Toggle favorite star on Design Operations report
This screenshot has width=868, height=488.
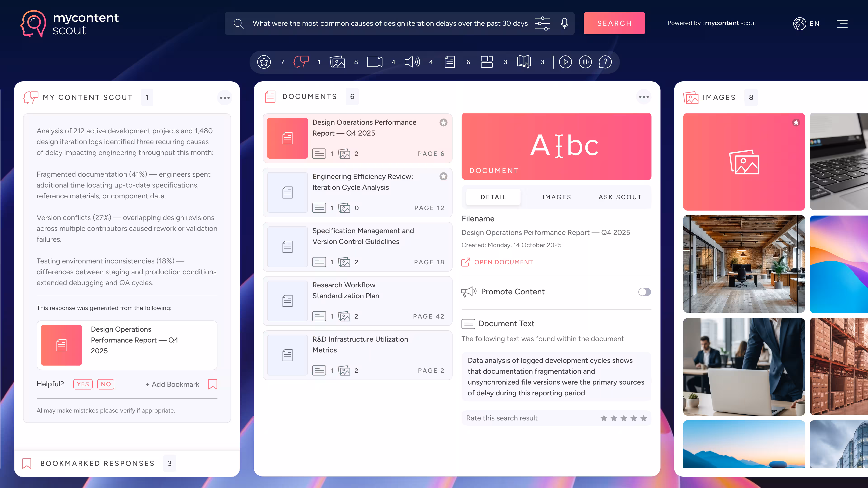point(443,123)
